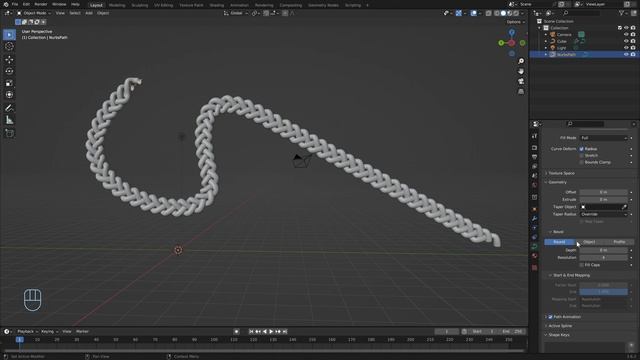The height and width of the screenshot is (360, 640).
Task: Open the viewport Add menu
Action: pos(89,13)
